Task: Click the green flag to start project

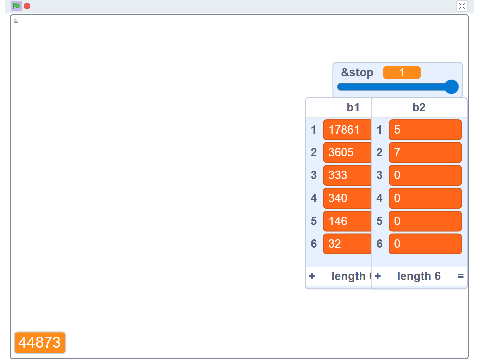Action: [x=16, y=6]
